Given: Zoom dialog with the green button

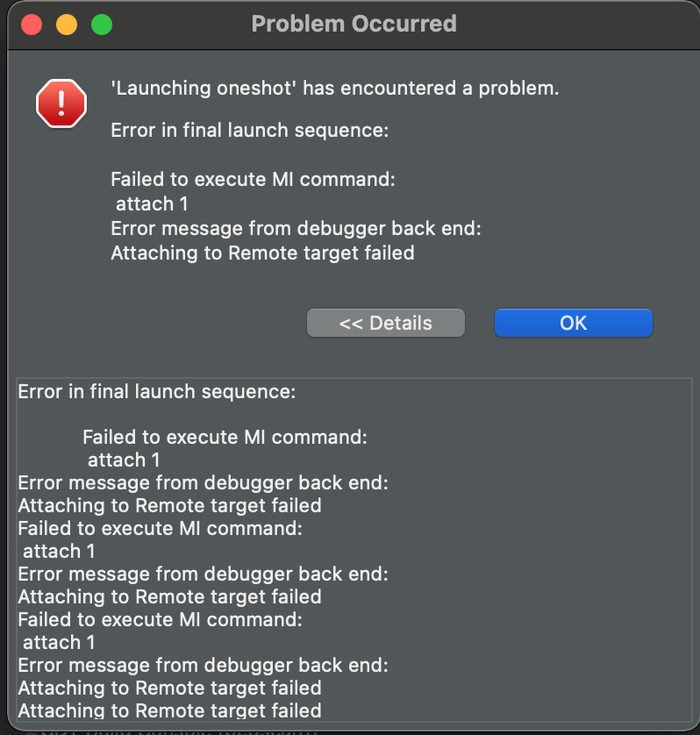Looking at the screenshot, I should click(102, 25).
